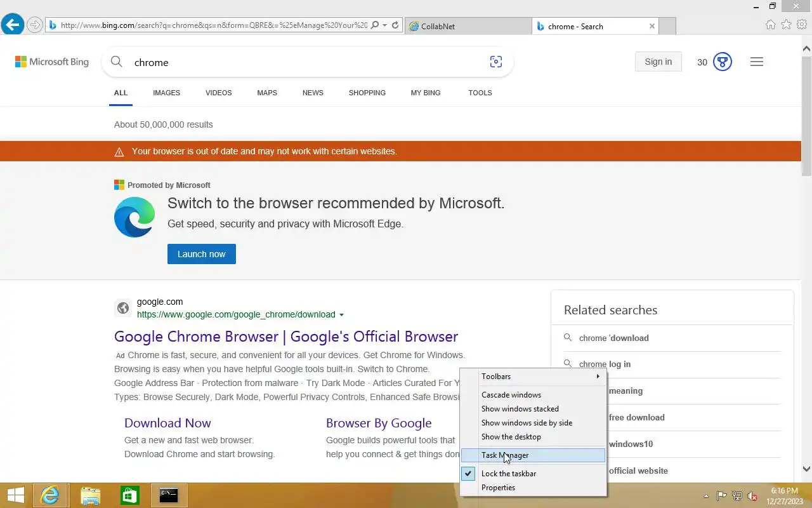812x508 pixels.
Task: Open taskbar Properties menu item
Action: (533, 488)
